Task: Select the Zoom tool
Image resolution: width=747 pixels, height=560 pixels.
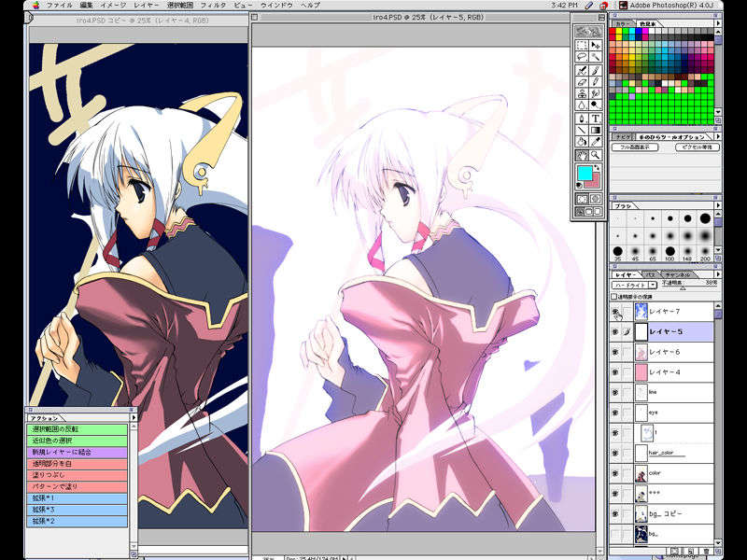Action: [596, 155]
